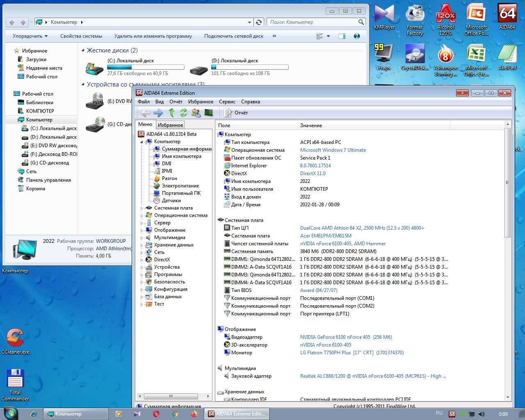Click the Explorer address bar refresh button

[259, 22]
